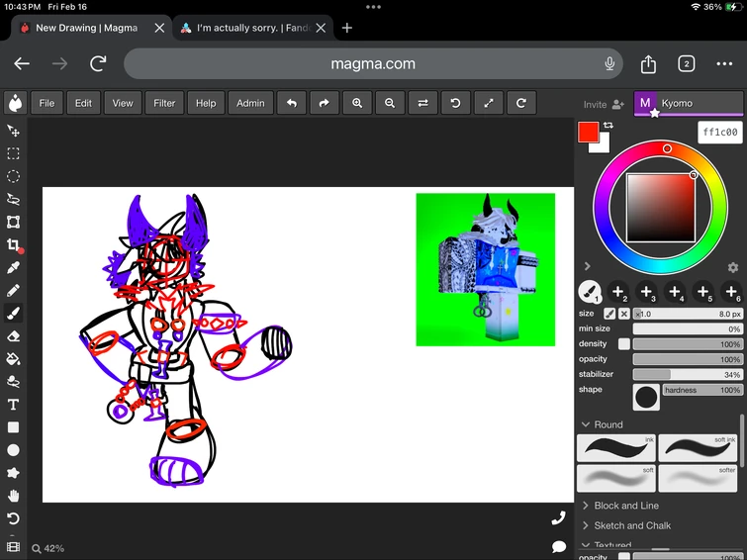Toggle pressure-sensitive size brush icon
The width and height of the screenshot is (747, 560).
click(609, 314)
